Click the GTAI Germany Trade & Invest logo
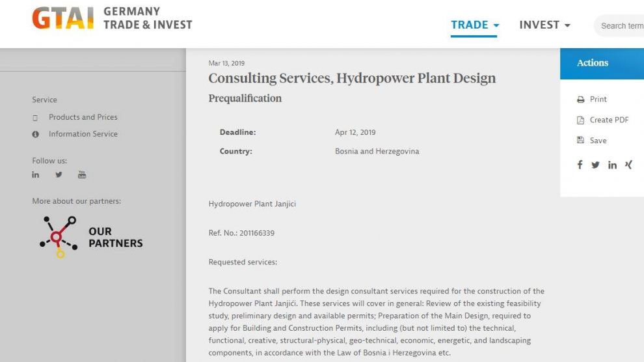The width and height of the screenshot is (644, 362). click(x=112, y=19)
